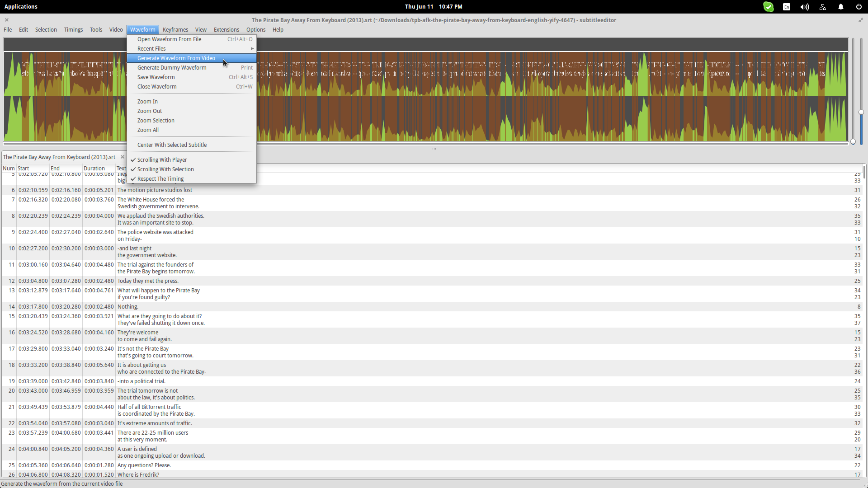Select Generate Dummy Waveform

click(192, 67)
